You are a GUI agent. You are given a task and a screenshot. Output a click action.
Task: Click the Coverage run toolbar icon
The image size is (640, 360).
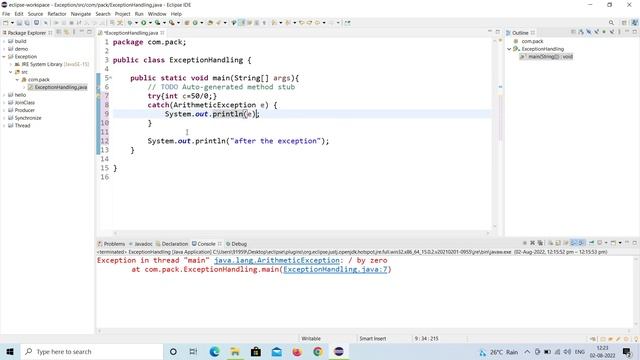tap(157, 23)
